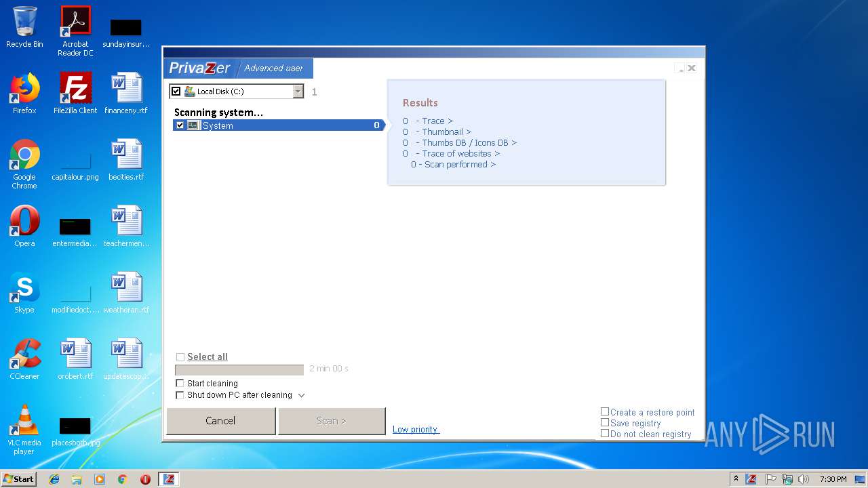Screen dimensions: 868x488
Task: Click the 7:30 PM taskbar clock
Action: 833,479
